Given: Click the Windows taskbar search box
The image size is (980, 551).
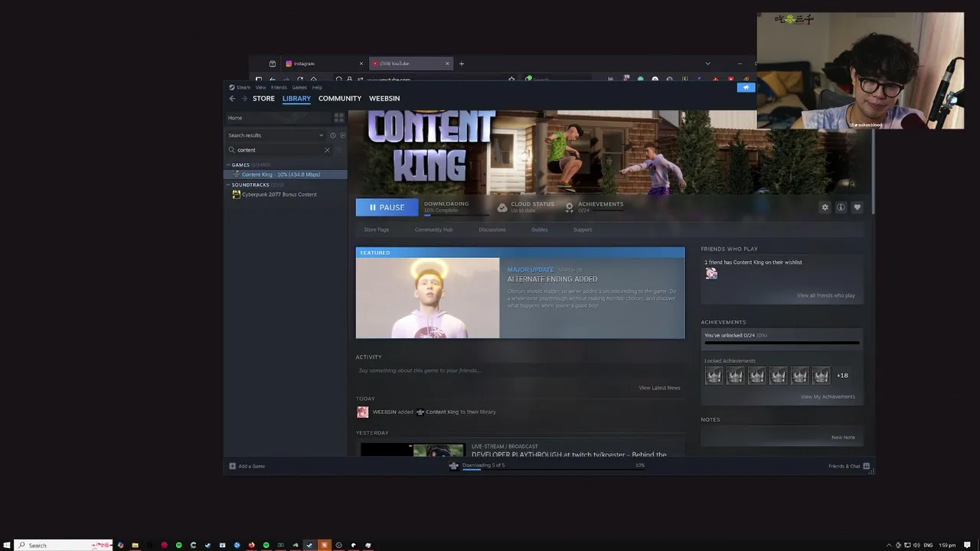Looking at the screenshot, I should [x=64, y=545].
